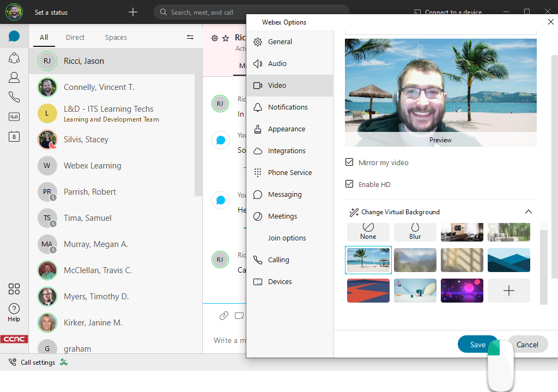Open Notifications options section

[x=290, y=107]
